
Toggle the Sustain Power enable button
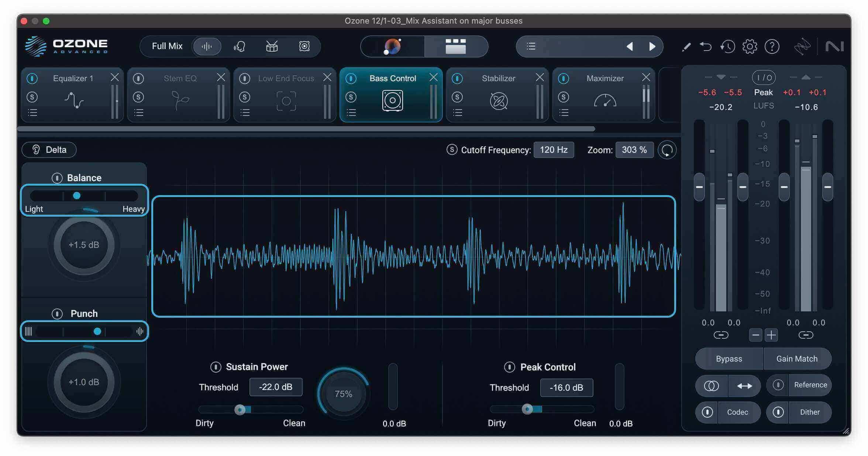pyautogui.click(x=216, y=367)
